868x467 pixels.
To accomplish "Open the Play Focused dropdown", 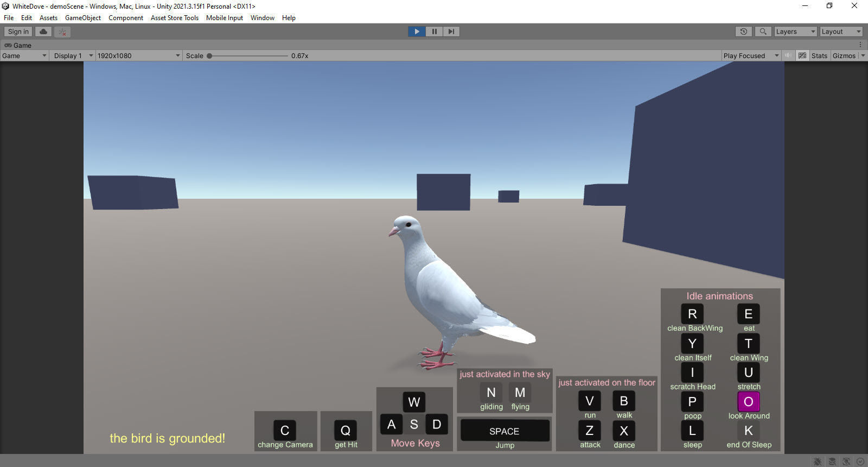I will click(751, 55).
